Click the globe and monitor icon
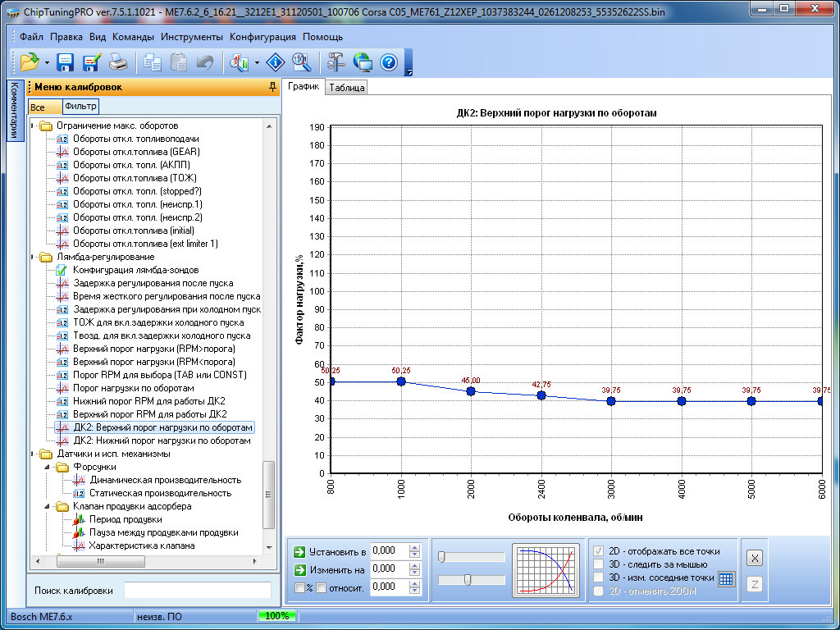 tap(363, 62)
